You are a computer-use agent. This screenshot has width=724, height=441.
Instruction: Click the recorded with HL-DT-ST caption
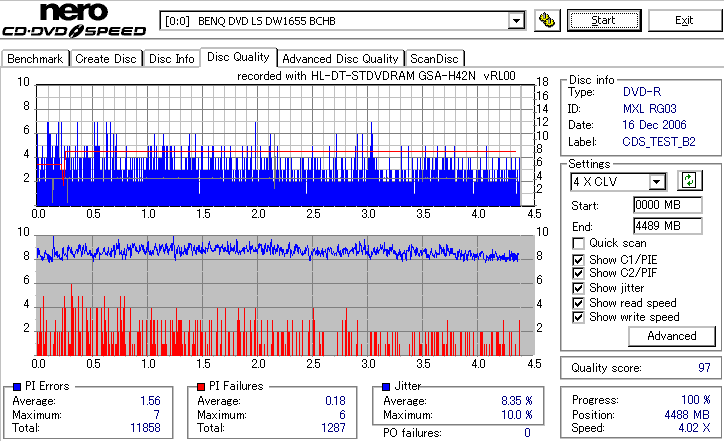[376, 76]
